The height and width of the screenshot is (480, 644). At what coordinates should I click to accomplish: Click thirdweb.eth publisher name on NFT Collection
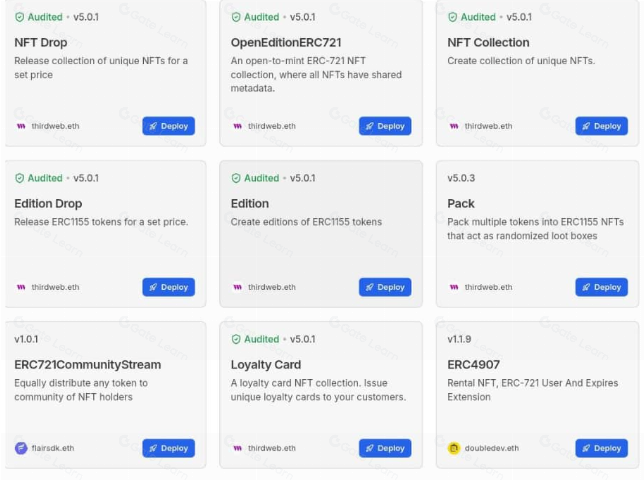488,126
